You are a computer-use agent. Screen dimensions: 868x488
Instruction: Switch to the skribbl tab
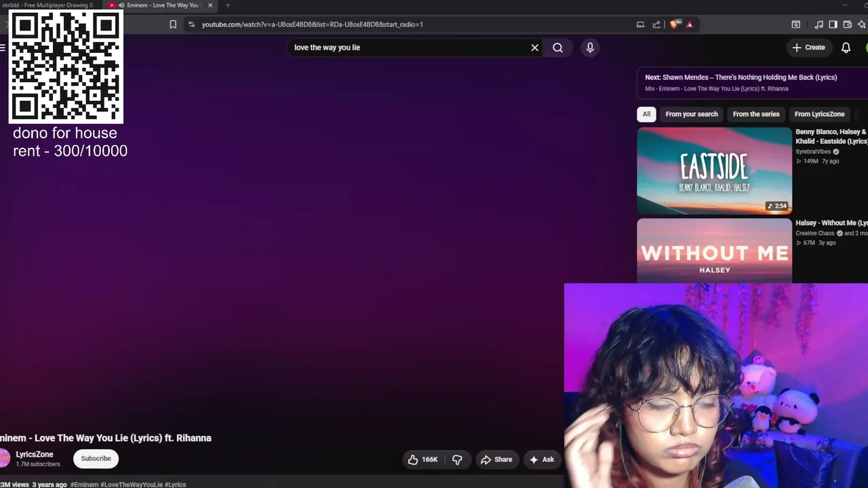47,5
